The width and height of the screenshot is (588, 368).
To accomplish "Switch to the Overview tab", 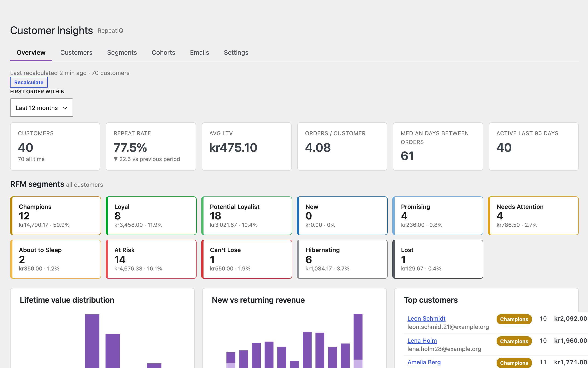I will [31, 52].
